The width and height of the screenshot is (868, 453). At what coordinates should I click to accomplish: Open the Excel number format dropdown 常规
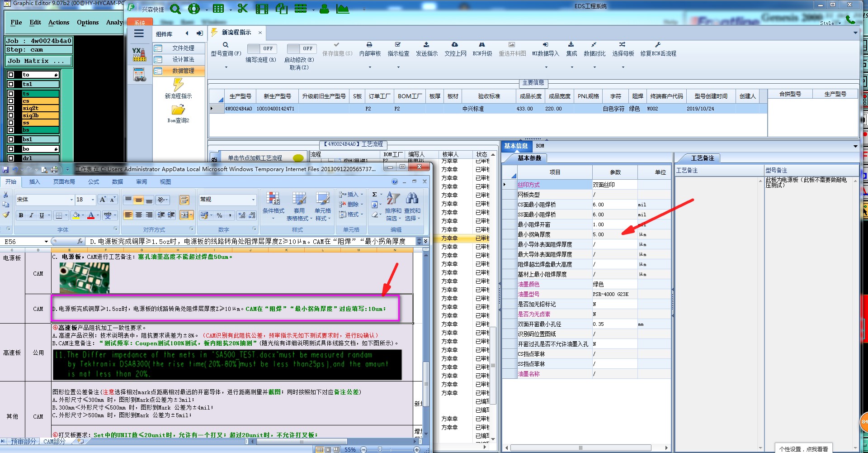[253, 200]
